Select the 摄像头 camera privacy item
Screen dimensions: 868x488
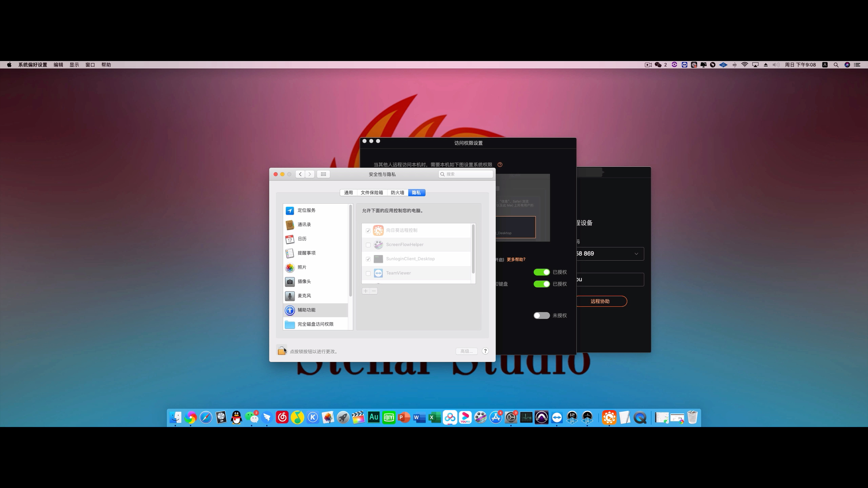point(304,282)
